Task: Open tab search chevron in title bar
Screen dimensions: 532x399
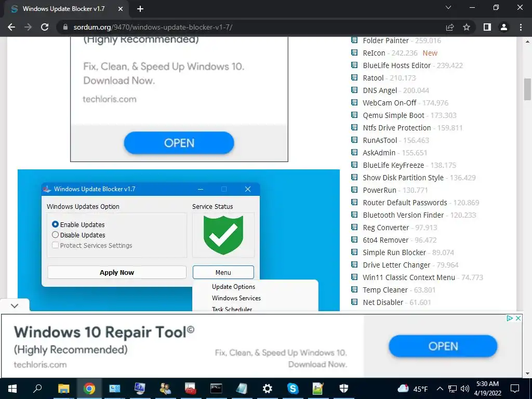Action: (448, 7)
